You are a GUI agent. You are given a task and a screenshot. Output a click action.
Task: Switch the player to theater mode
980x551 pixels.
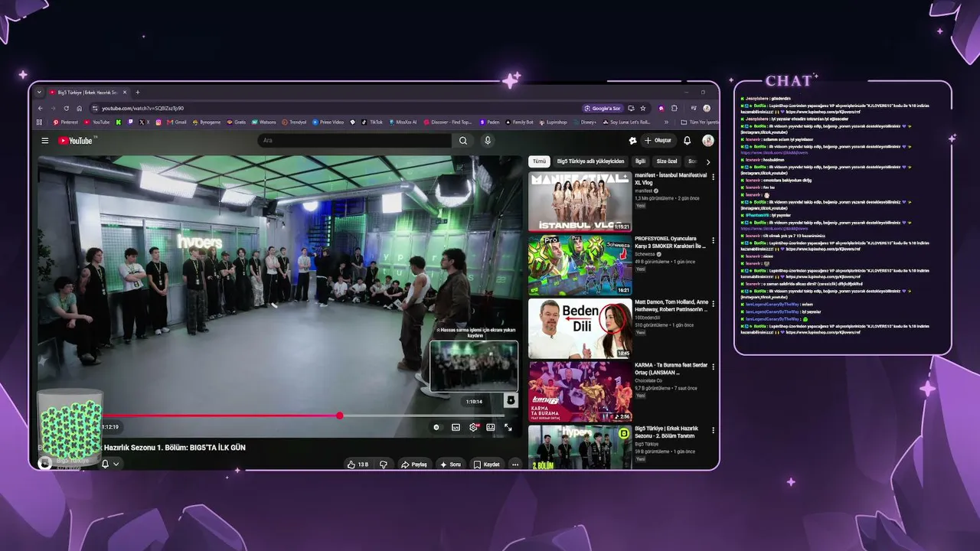[x=491, y=427]
